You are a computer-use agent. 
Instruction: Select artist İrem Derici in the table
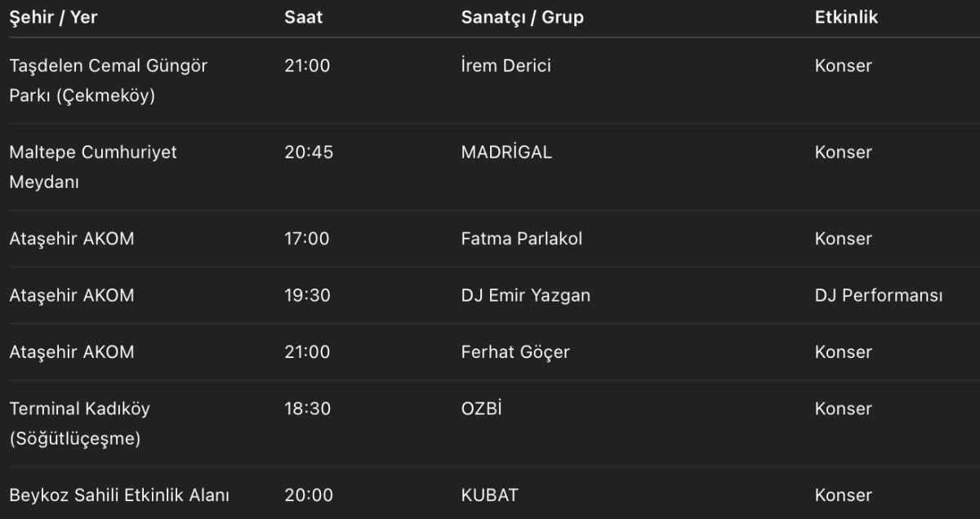(x=506, y=65)
